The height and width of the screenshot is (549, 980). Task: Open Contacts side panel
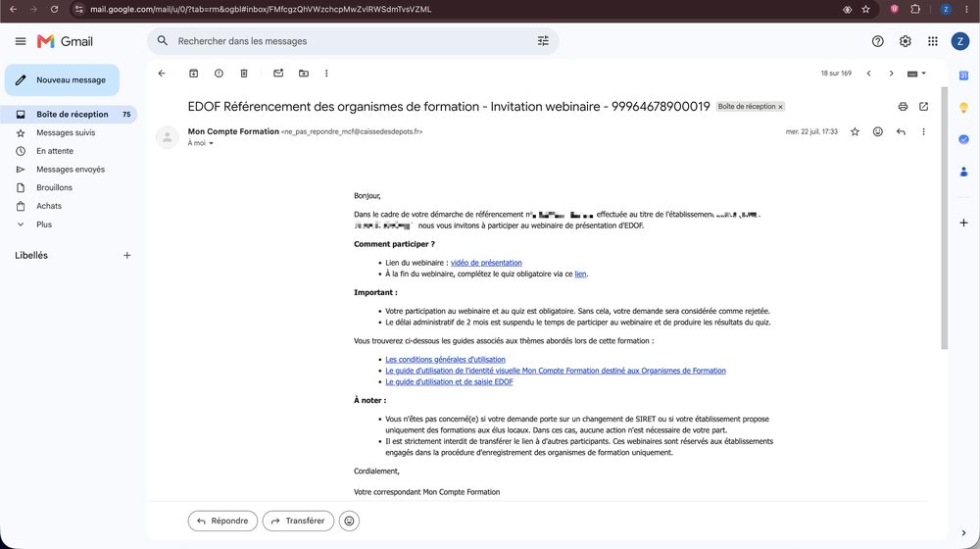click(x=963, y=172)
